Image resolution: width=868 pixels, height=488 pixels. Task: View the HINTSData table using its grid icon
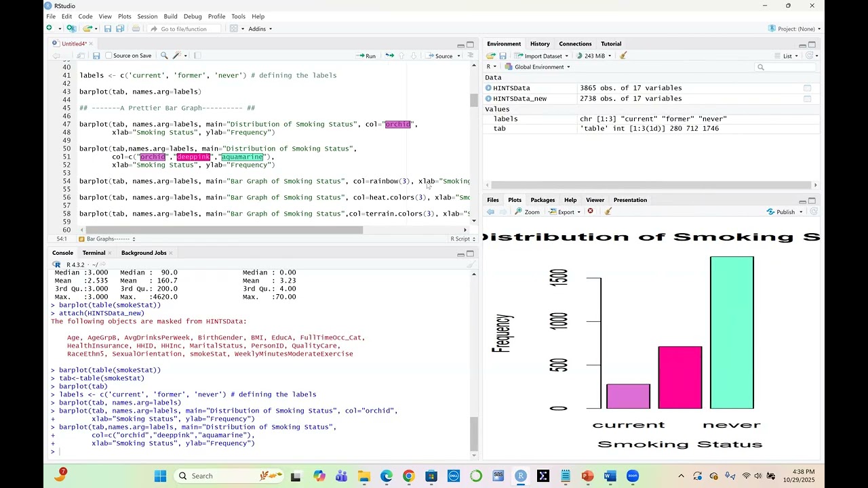pyautogui.click(x=807, y=88)
